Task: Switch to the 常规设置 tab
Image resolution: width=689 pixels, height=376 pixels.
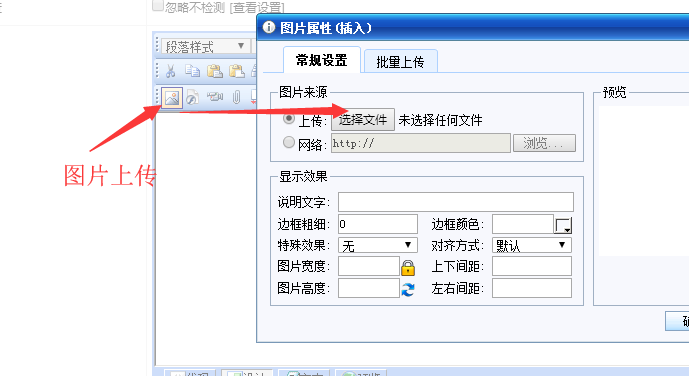Action: pos(322,60)
